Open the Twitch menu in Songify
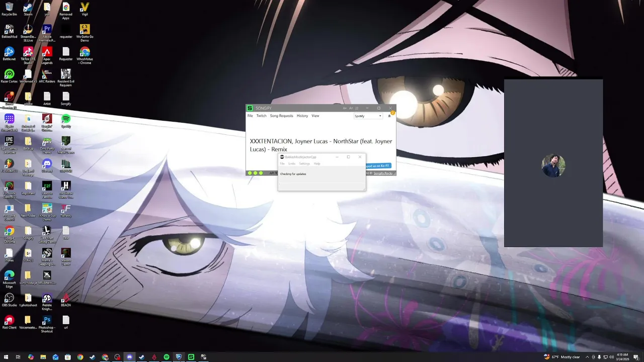The width and height of the screenshot is (644, 362). click(261, 116)
